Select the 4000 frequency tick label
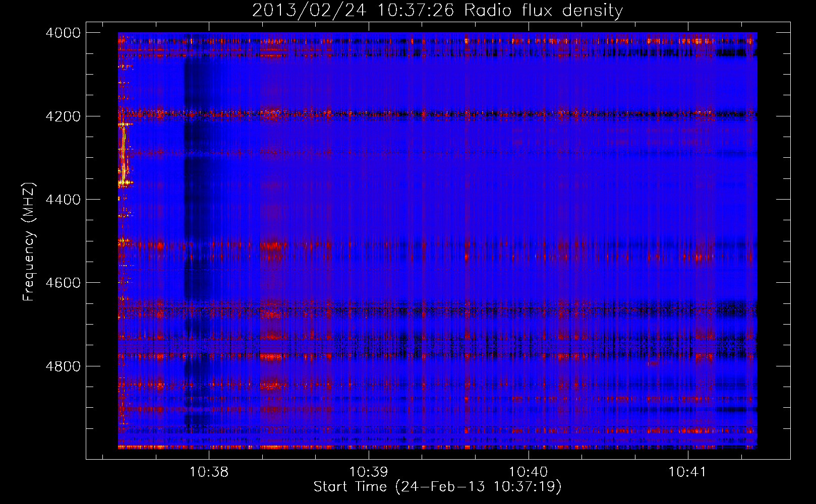 pyautogui.click(x=63, y=33)
